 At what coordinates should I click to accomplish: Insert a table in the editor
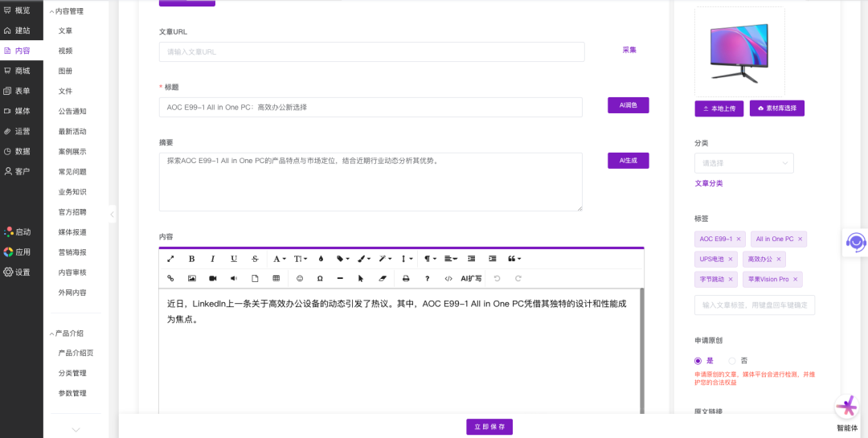[x=276, y=278]
